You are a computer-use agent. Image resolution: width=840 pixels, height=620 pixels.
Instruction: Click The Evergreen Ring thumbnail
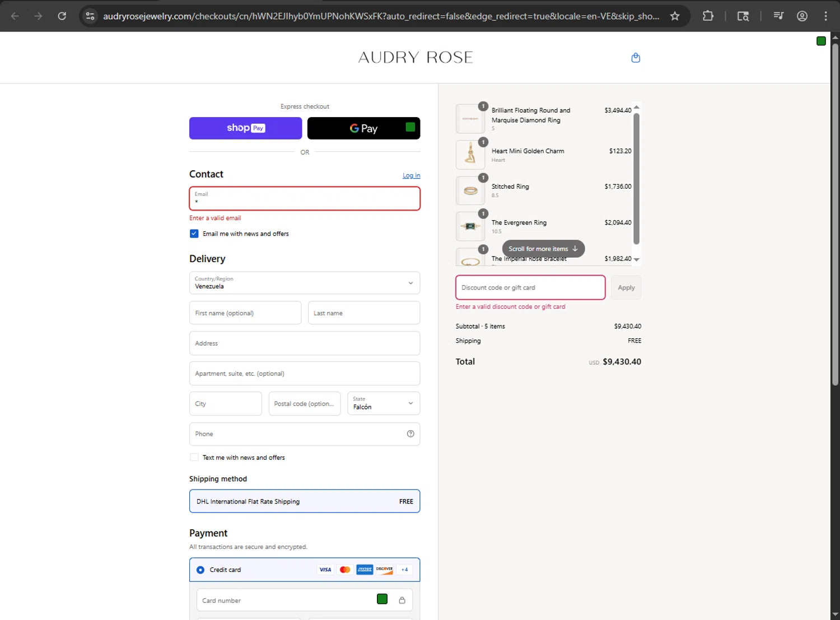[x=470, y=226]
